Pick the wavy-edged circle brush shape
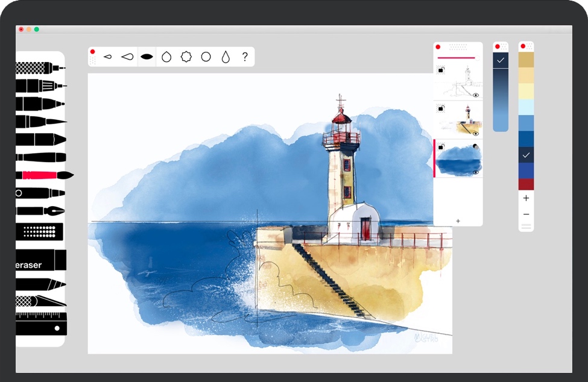Screen dimensions: 588x382 [x=186, y=57]
